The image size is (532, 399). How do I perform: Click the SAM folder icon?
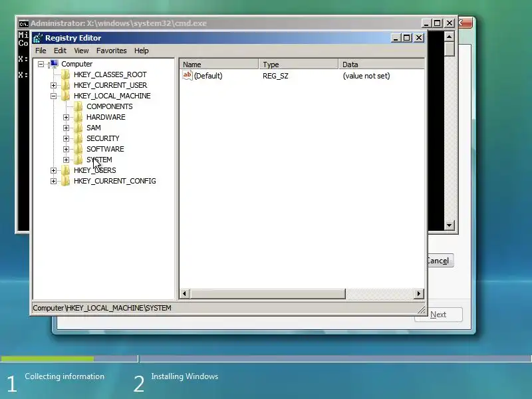click(x=78, y=128)
